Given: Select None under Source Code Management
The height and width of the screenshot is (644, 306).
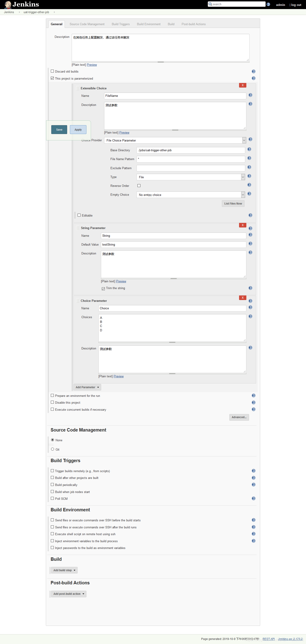Looking at the screenshot, I should [x=52, y=440].
